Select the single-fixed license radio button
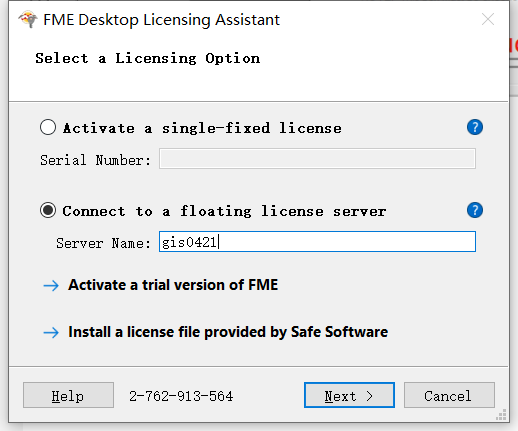 point(48,127)
